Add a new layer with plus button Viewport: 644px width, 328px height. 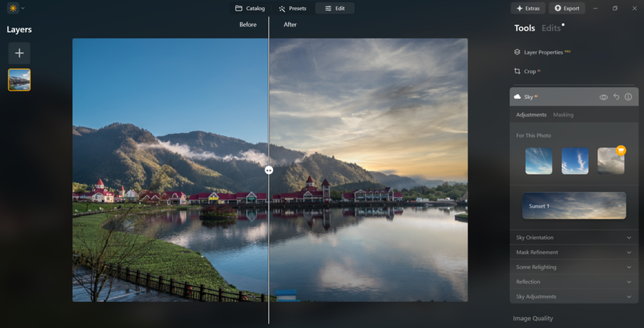(x=19, y=53)
